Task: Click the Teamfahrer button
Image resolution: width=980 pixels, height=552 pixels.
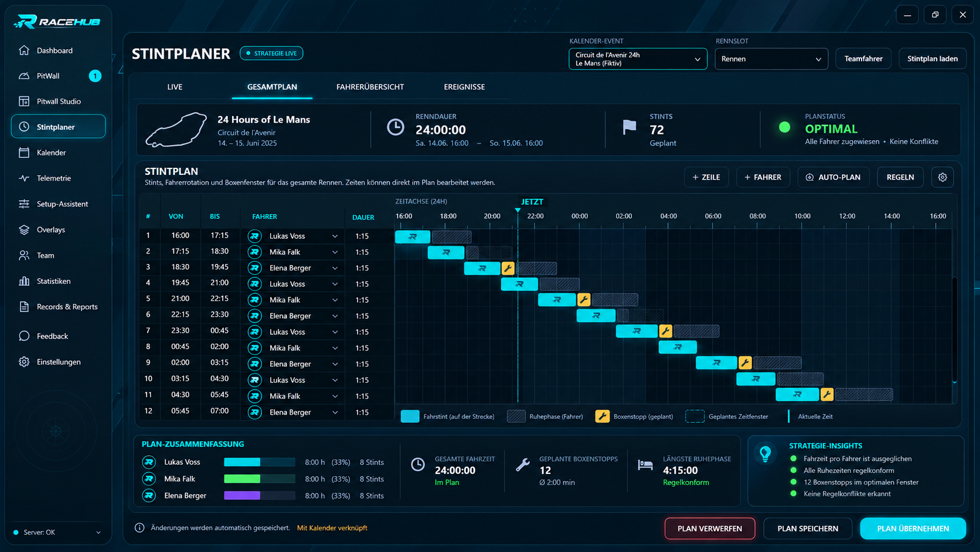Action: click(x=863, y=59)
